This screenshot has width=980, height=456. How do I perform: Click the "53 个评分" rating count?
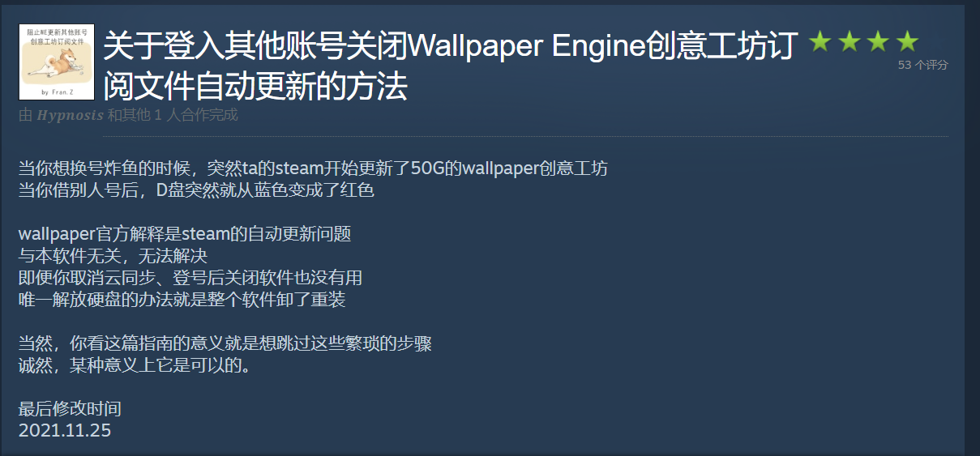(x=922, y=65)
